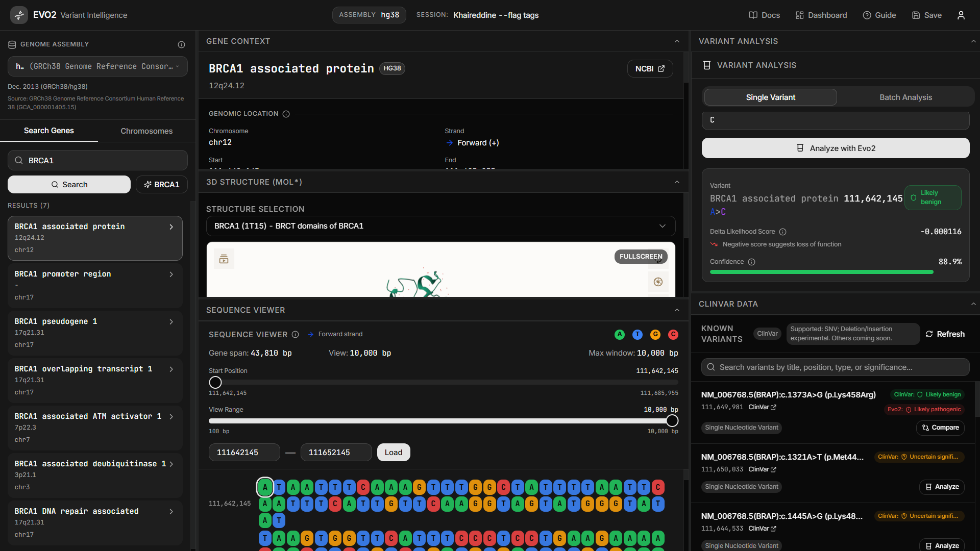Screen dimensions: 980x551
Task: Focus the ClinVar variant search field
Action: (836, 367)
